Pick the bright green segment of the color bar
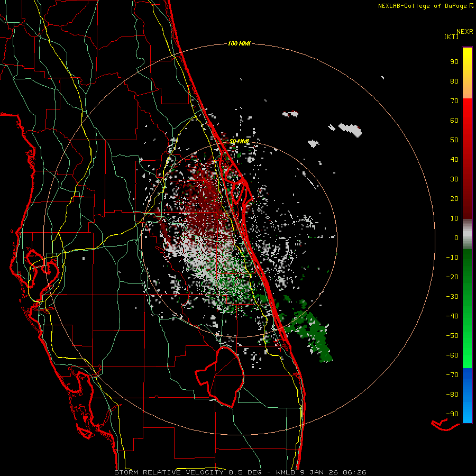The width and height of the screenshot is (476, 476). pos(467,349)
